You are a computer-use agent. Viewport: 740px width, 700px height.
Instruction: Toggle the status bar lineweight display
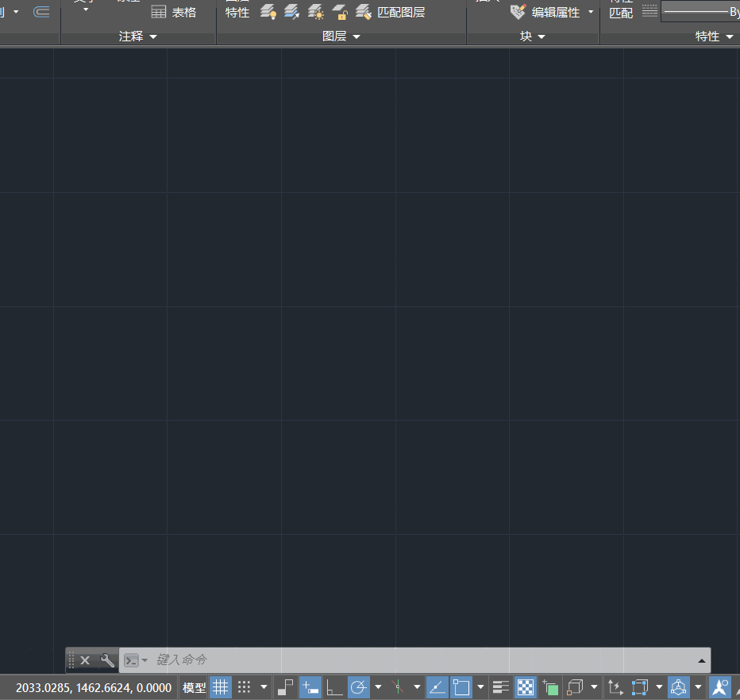[501, 687]
